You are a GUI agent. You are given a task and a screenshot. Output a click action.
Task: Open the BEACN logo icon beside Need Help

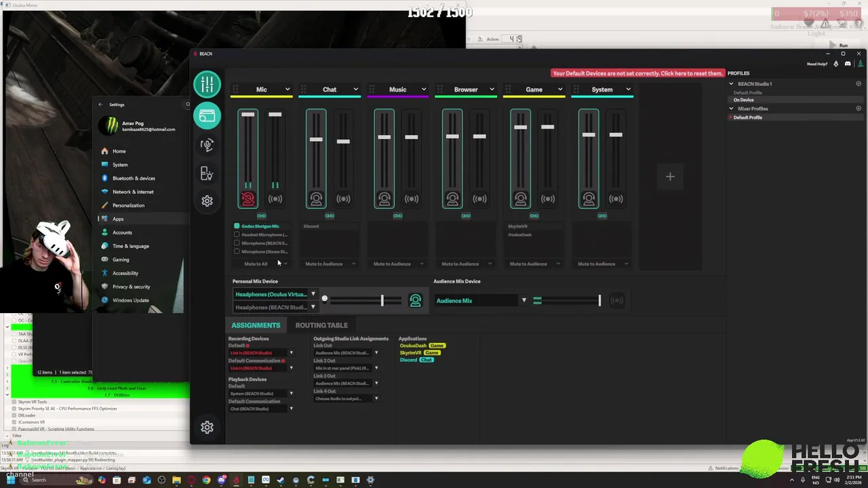836,64
